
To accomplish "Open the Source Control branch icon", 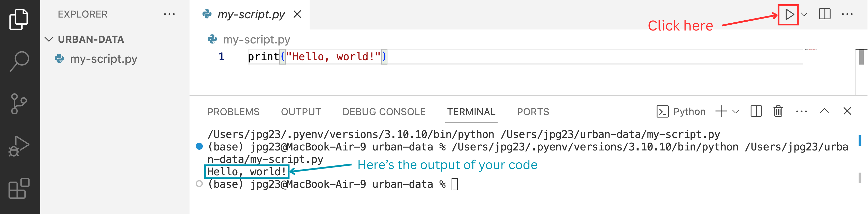I will point(19,104).
